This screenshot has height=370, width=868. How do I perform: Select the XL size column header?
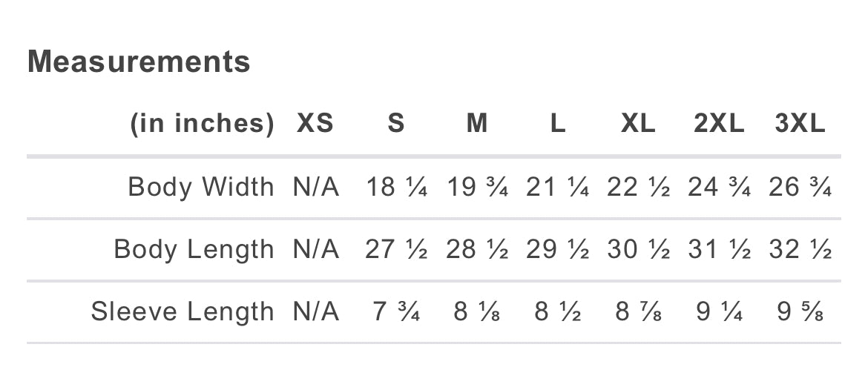tap(638, 124)
